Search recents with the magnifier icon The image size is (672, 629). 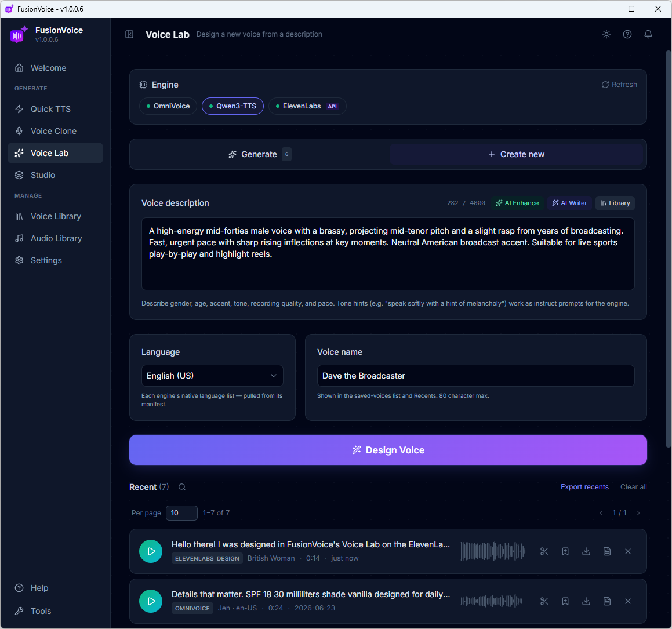pos(182,487)
